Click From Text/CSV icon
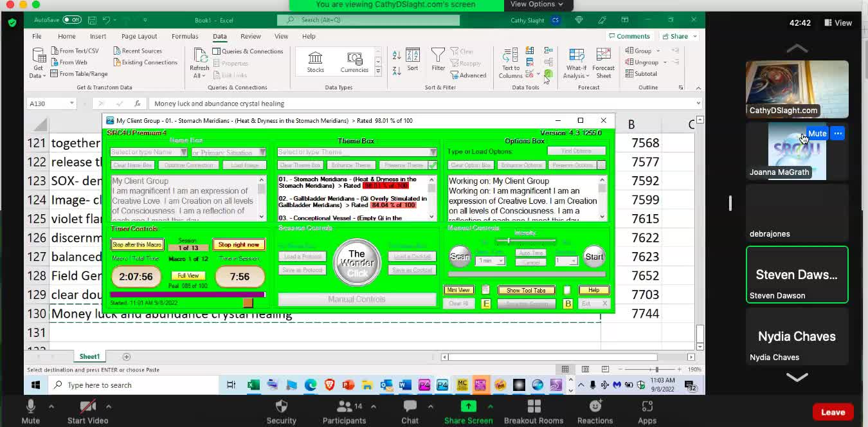Screen dimensions: 868x427 coord(75,51)
